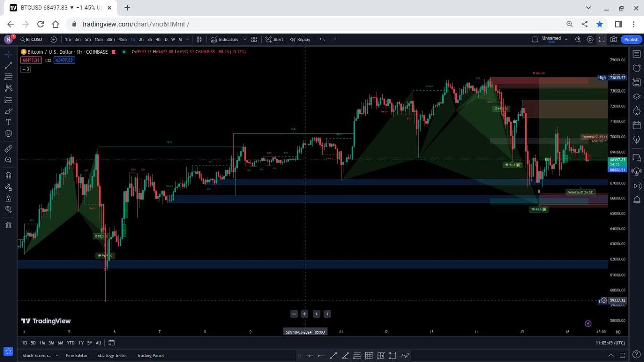Open quick search lightning icon
Screen dimensions: 644x362
point(578,39)
